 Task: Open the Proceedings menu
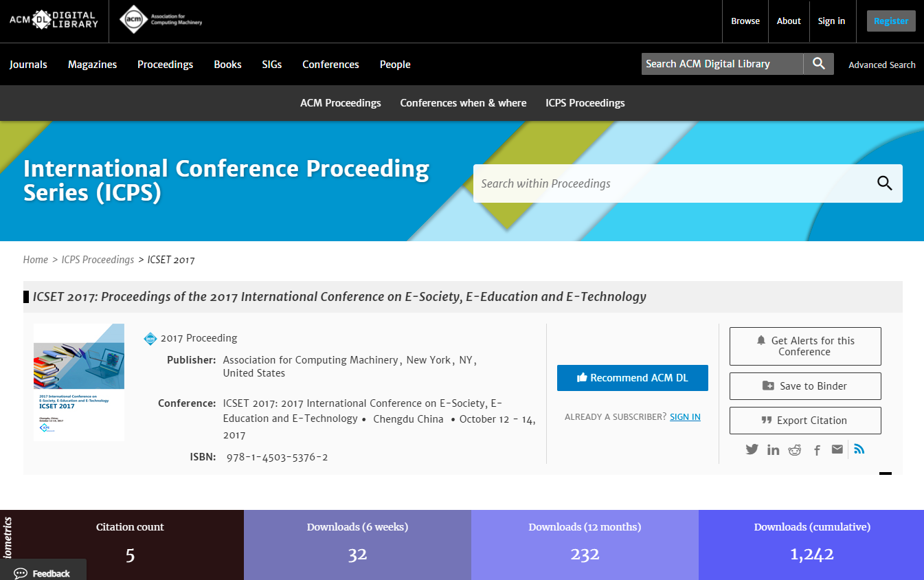(x=165, y=65)
